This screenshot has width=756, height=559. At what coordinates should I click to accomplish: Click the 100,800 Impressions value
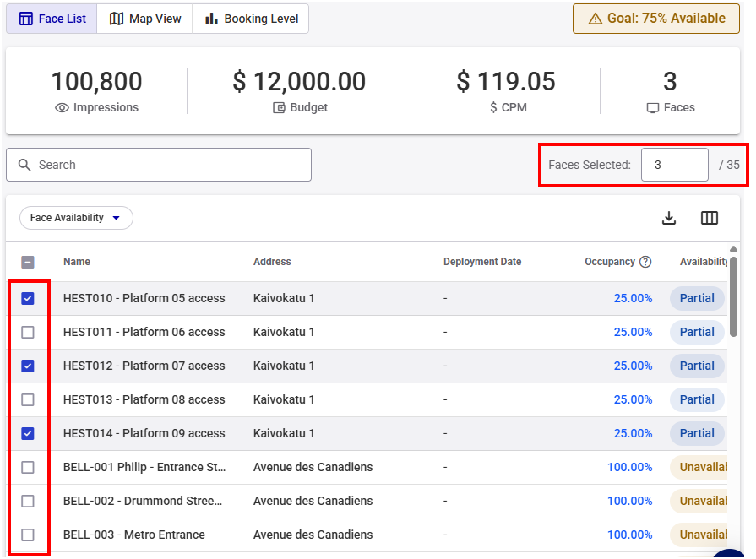pyautogui.click(x=96, y=81)
